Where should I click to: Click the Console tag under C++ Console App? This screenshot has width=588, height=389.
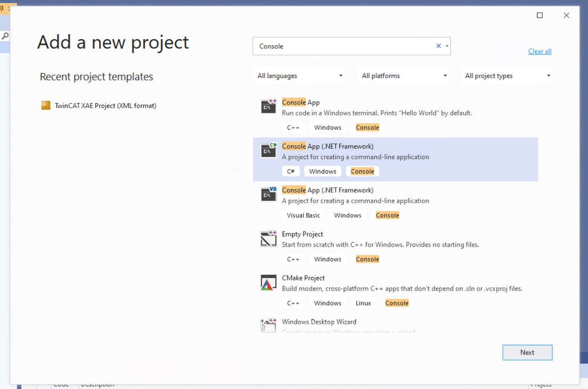point(367,128)
